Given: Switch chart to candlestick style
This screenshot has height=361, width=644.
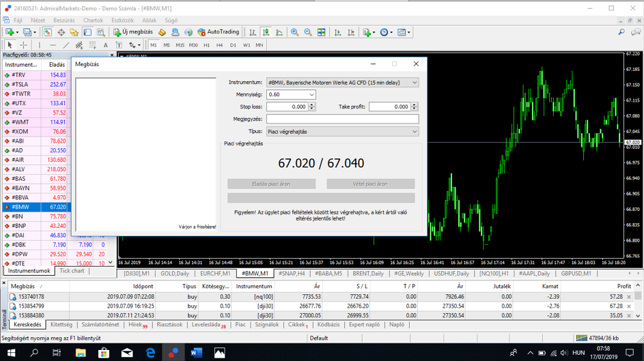Looking at the screenshot, I should (266, 32).
